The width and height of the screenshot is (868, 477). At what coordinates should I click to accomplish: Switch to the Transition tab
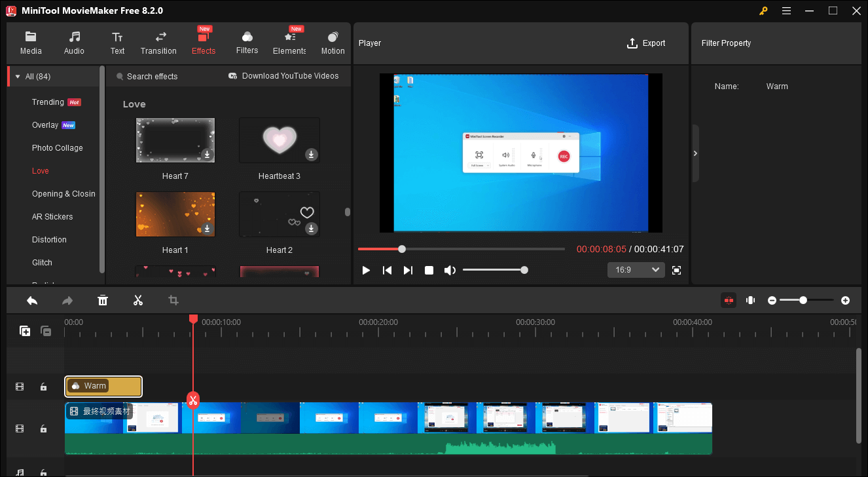click(158, 43)
